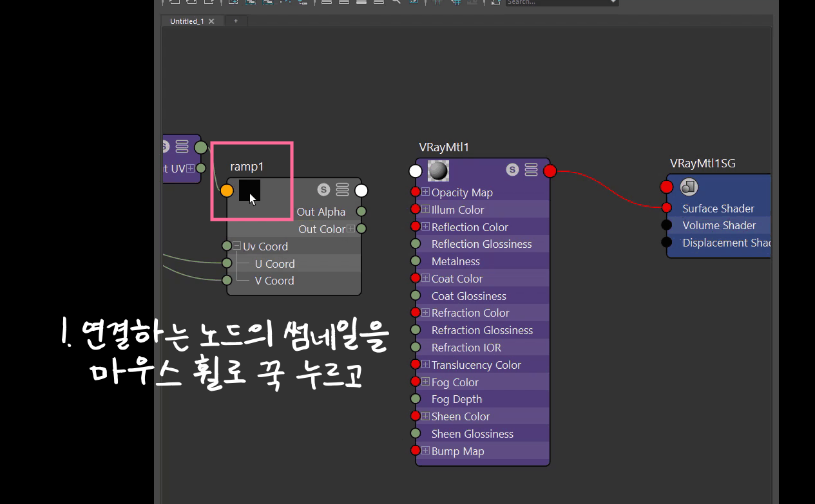Image resolution: width=815 pixels, height=504 pixels.
Task: Click the Translucency Color red input port
Action: (416, 364)
